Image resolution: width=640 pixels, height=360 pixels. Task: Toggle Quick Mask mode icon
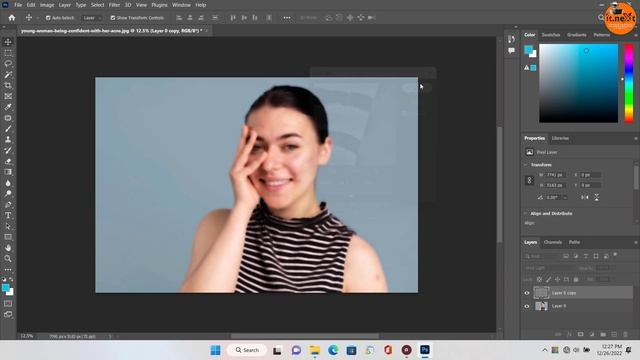(x=8, y=303)
